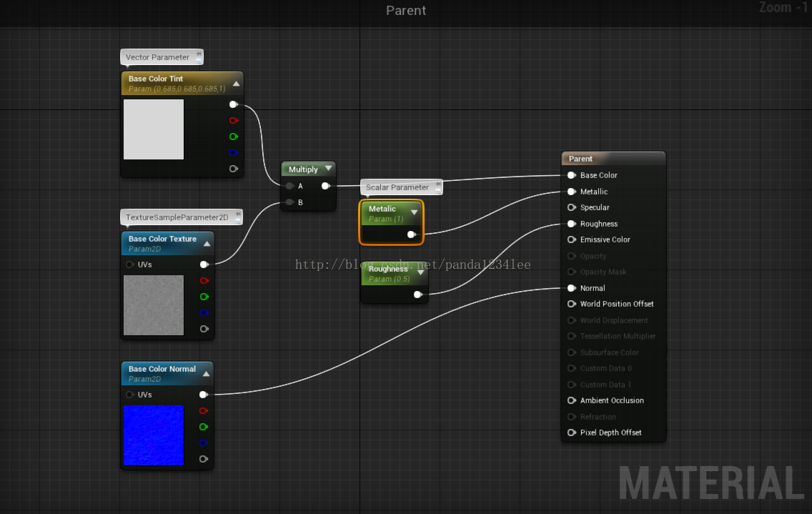Click the Roughness input pin on Parent
The height and width of the screenshot is (514, 812).
(x=572, y=224)
